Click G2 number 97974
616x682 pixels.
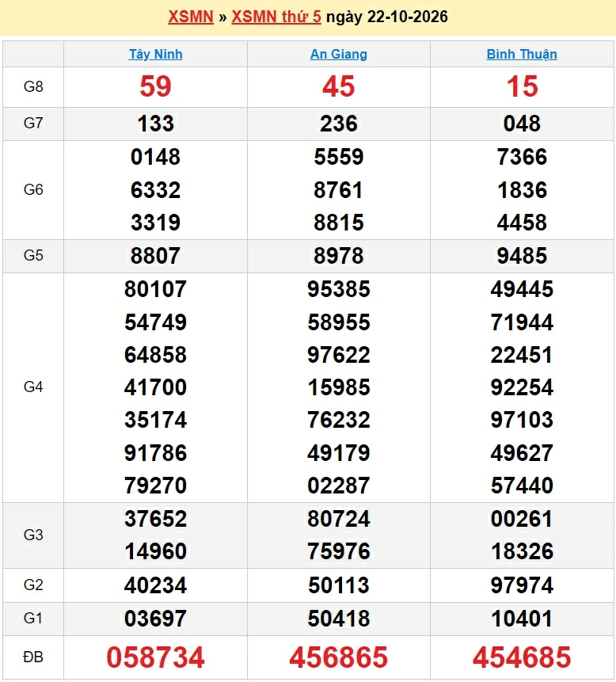point(522,585)
